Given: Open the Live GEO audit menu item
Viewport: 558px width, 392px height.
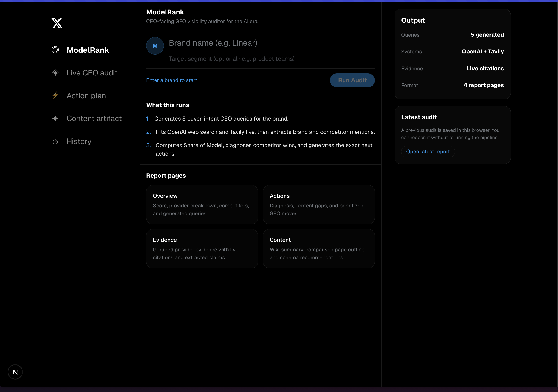Looking at the screenshot, I should (x=92, y=73).
